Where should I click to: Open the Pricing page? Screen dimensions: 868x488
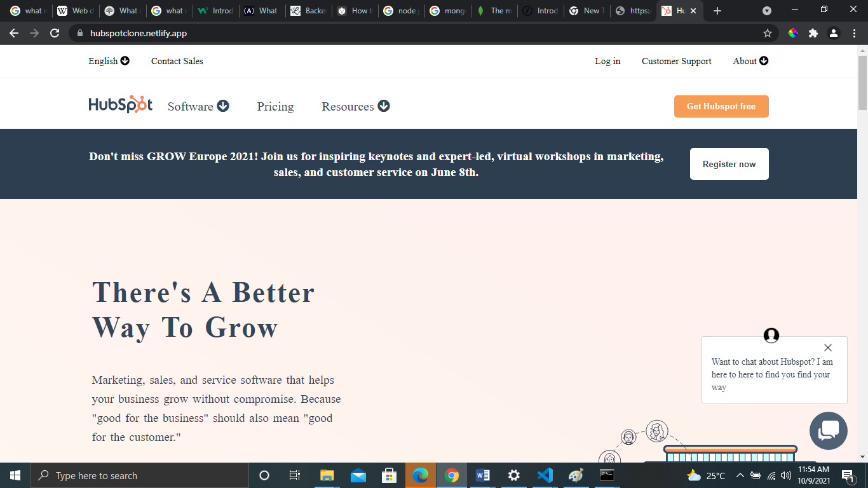point(275,106)
